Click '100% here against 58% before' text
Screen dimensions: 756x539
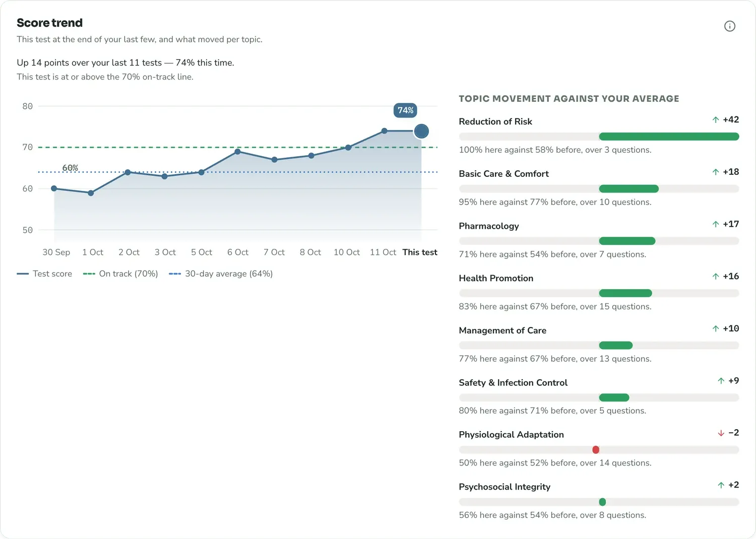(x=517, y=150)
